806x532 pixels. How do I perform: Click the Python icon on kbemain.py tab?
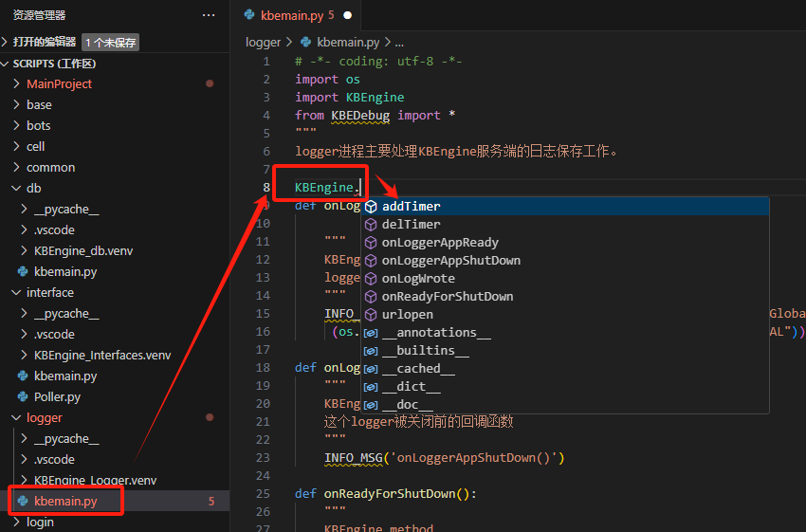tap(249, 15)
